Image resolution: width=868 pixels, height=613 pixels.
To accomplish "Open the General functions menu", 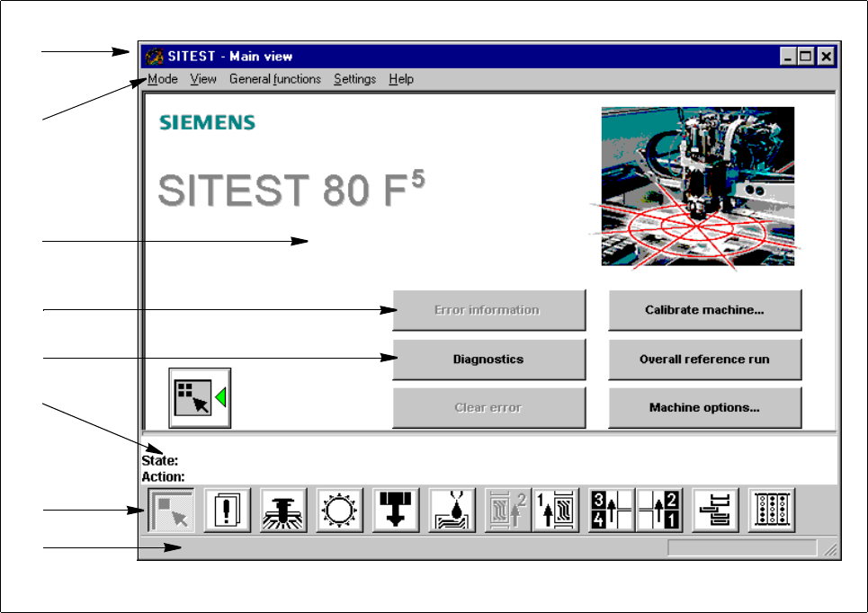I will (x=274, y=79).
